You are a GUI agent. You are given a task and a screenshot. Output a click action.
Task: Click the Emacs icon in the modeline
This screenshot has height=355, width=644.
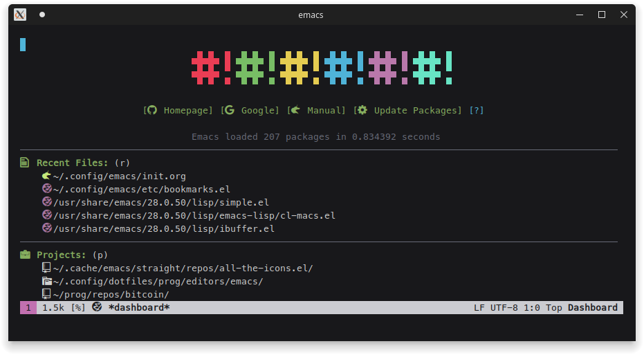pos(97,307)
